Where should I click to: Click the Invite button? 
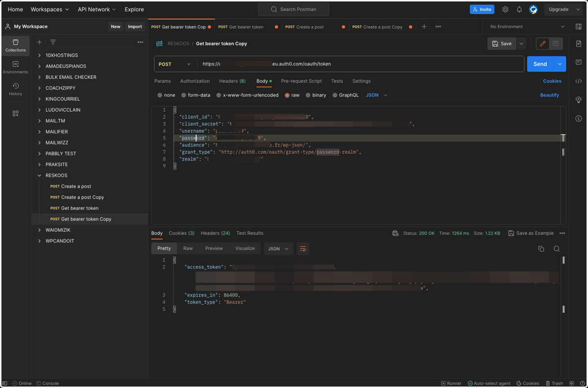482,9
